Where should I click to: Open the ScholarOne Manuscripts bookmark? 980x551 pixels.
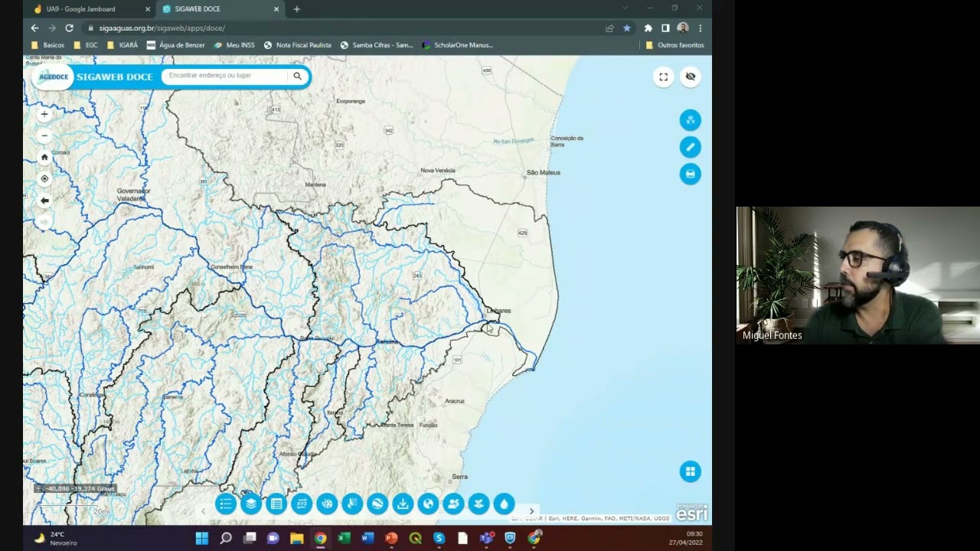(x=458, y=45)
